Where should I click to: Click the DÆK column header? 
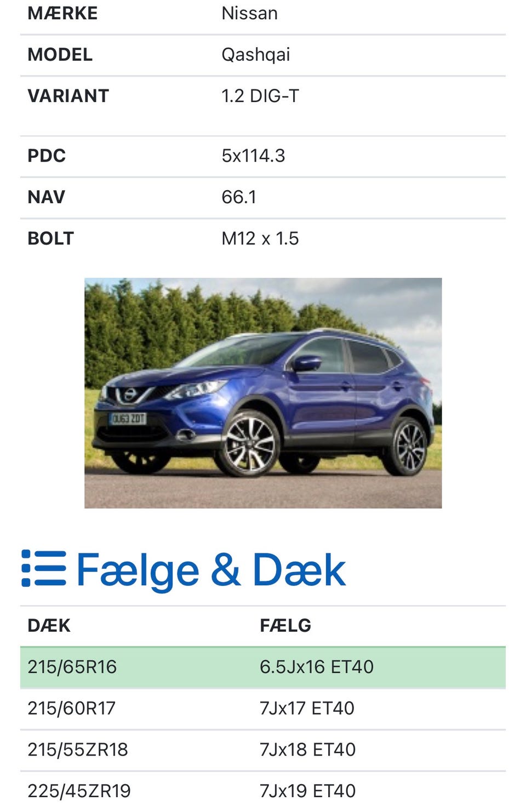[x=49, y=626]
